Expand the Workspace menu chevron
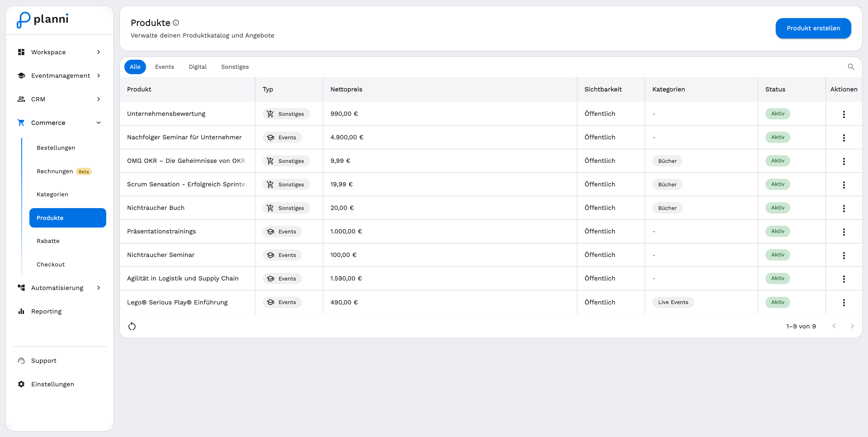Image resolution: width=868 pixels, height=437 pixels. click(98, 52)
